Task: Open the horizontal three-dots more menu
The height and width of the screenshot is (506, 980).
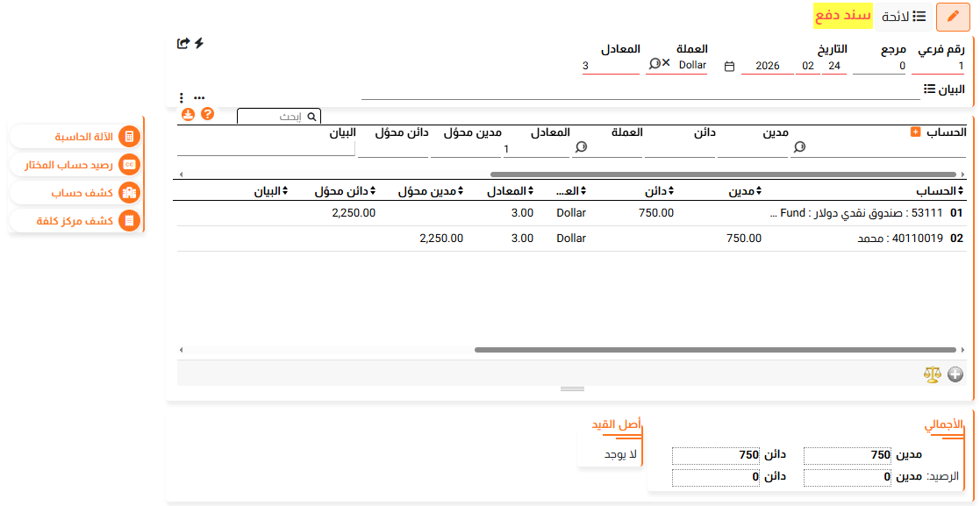Action: point(199,98)
